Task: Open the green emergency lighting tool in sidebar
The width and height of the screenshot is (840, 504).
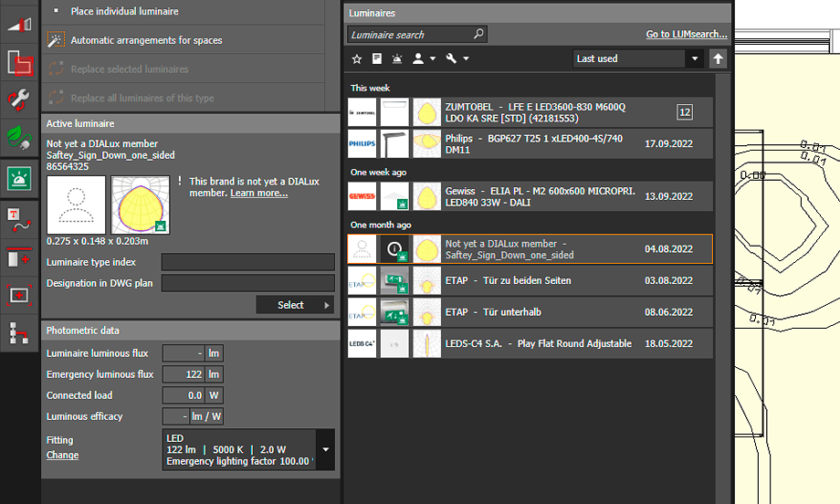Action: coord(20,178)
